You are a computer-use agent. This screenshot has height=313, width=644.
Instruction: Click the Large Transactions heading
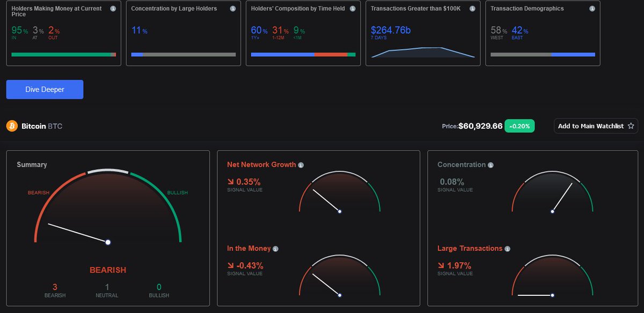[x=470, y=248]
